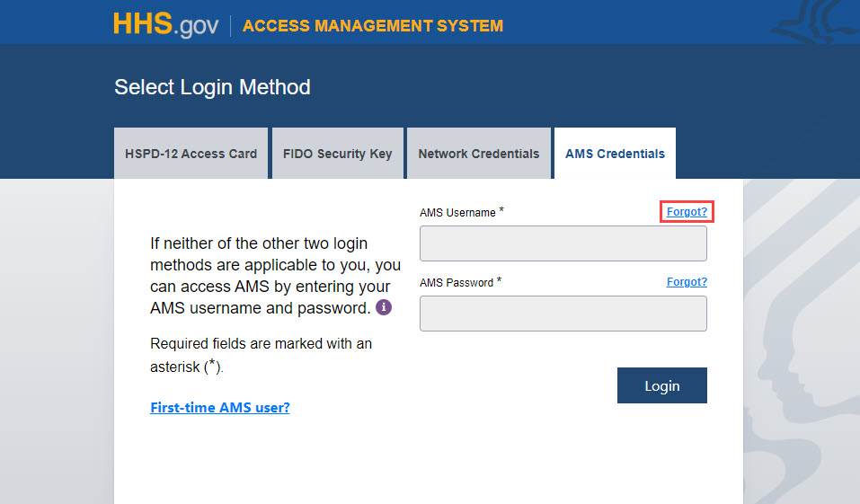Screen dimensions: 860x504
Task: Click the AMS Password field label
Action: [457, 283]
